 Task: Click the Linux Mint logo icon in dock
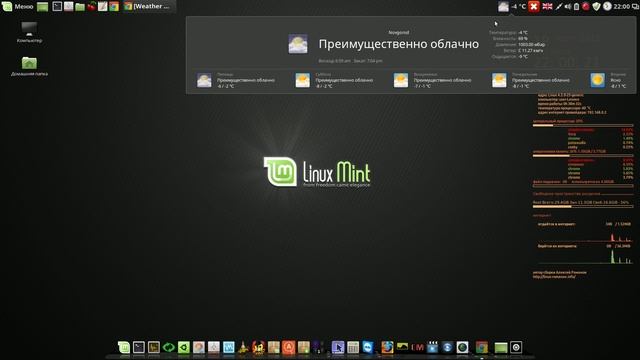124,347
